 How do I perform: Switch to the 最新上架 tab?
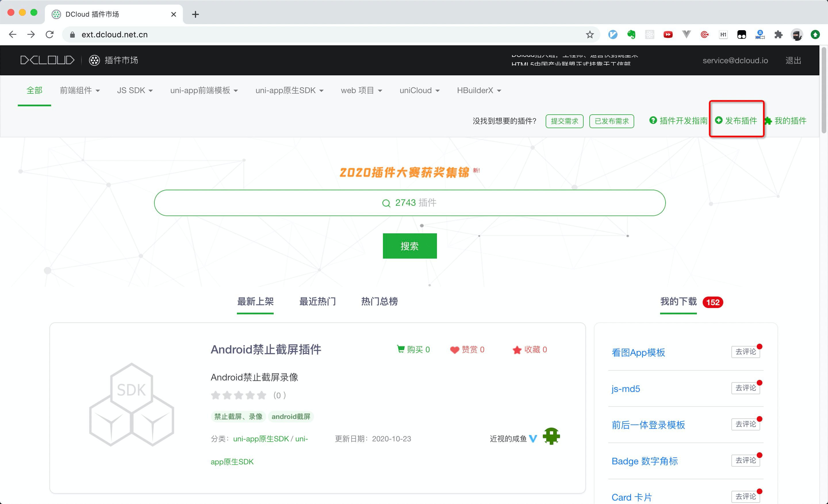point(255,301)
